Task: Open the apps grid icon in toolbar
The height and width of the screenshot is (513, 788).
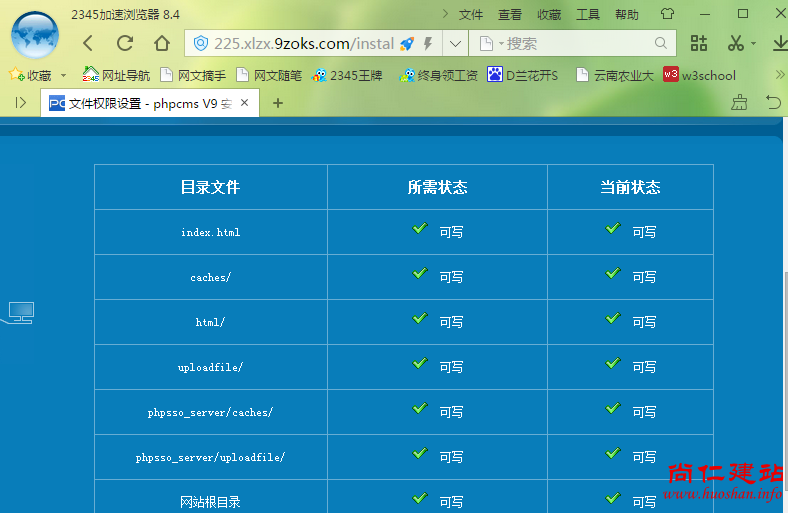Action: click(699, 43)
